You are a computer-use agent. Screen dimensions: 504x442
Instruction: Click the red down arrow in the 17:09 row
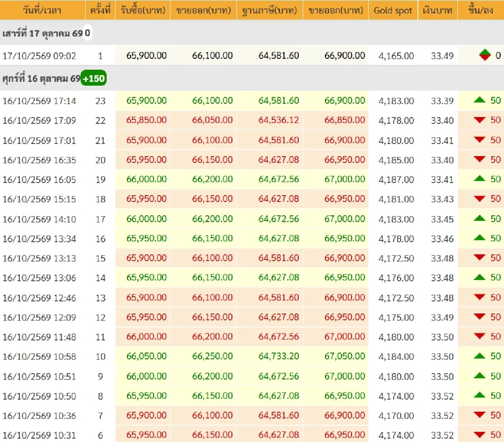[x=479, y=120]
